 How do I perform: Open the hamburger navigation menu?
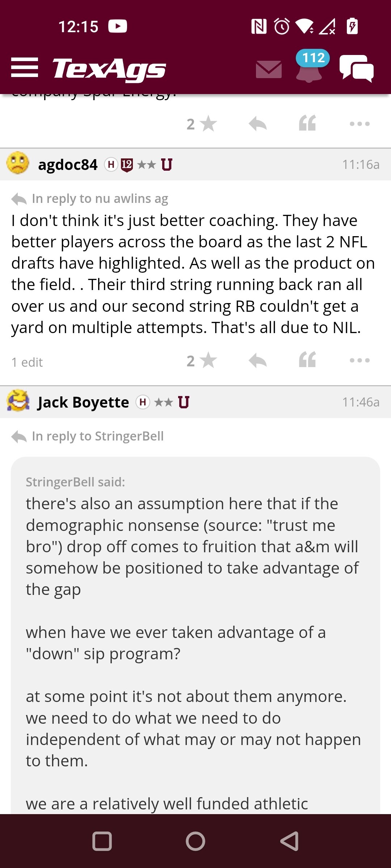(x=24, y=68)
